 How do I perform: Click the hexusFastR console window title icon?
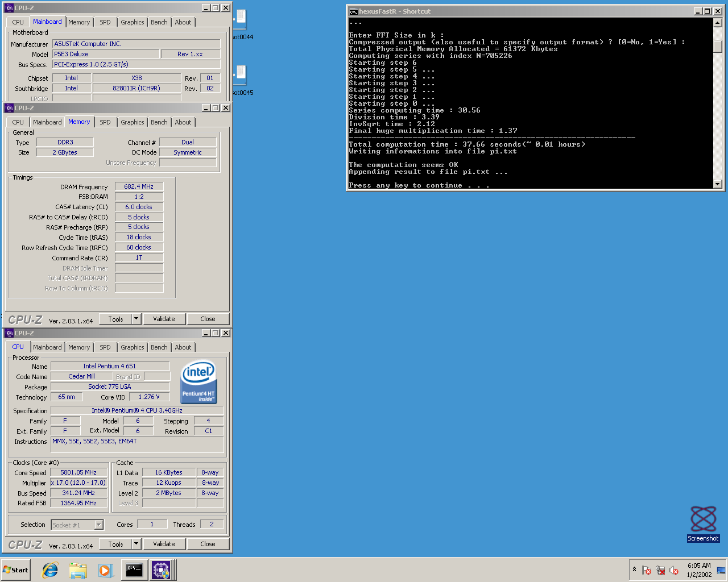click(x=353, y=11)
